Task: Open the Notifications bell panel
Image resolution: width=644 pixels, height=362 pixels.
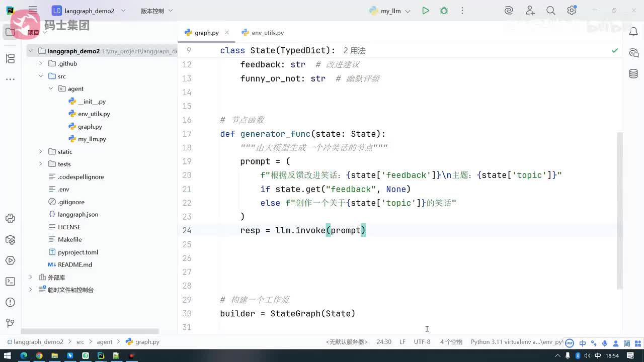Action: pyautogui.click(x=633, y=32)
